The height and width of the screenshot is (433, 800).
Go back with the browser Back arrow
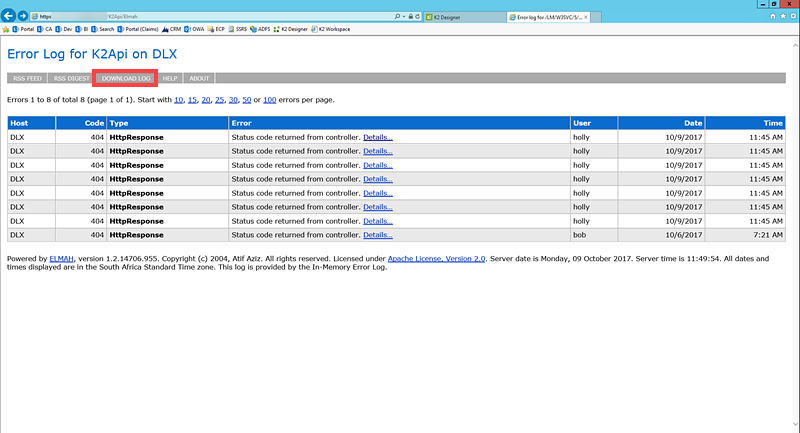[x=8, y=16]
